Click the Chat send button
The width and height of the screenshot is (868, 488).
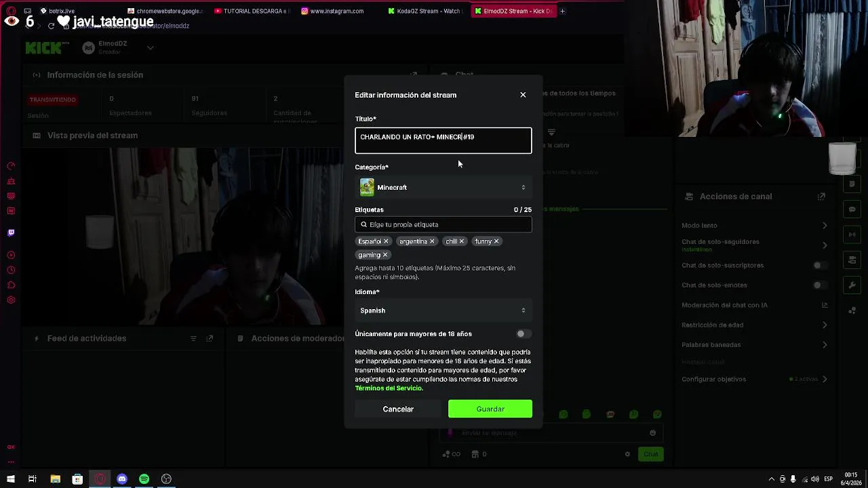pyautogui.click(x=650, y=454)
